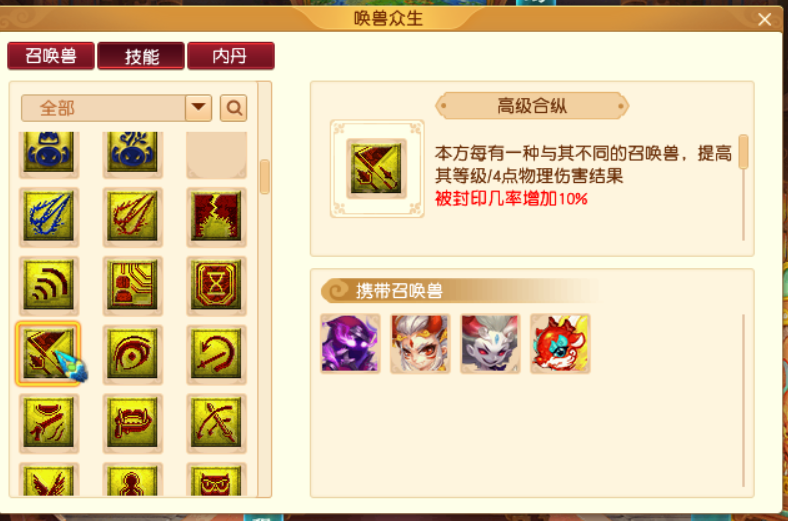Expand the 全部 category combo box
The image size is (788, 521).
coord(116,108)
